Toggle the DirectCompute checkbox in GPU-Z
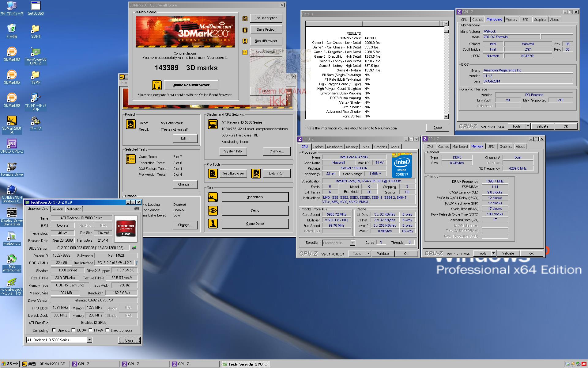The width and height of the screenshot is (588, 368). click(107, 330)
